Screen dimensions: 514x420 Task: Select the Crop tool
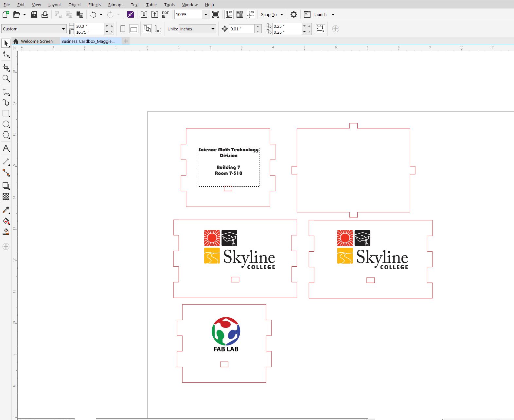point(6,68)
